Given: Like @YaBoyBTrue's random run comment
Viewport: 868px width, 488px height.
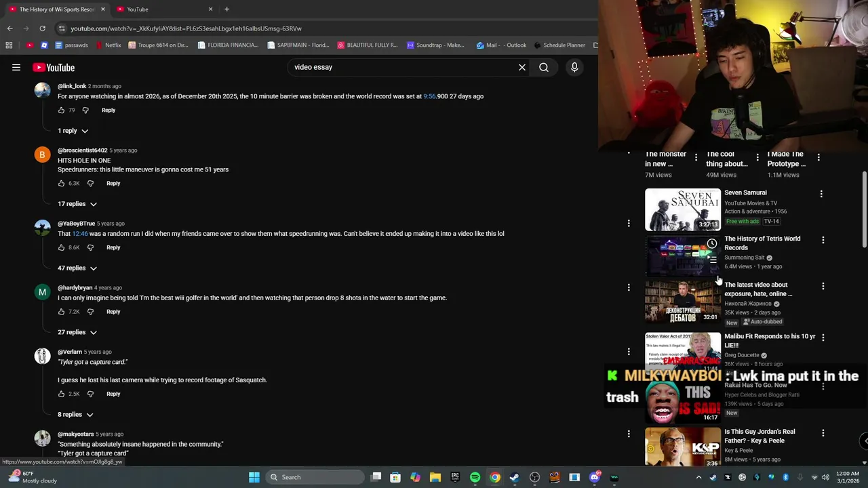Looking at the screenshot, I should tap(61, 247).
